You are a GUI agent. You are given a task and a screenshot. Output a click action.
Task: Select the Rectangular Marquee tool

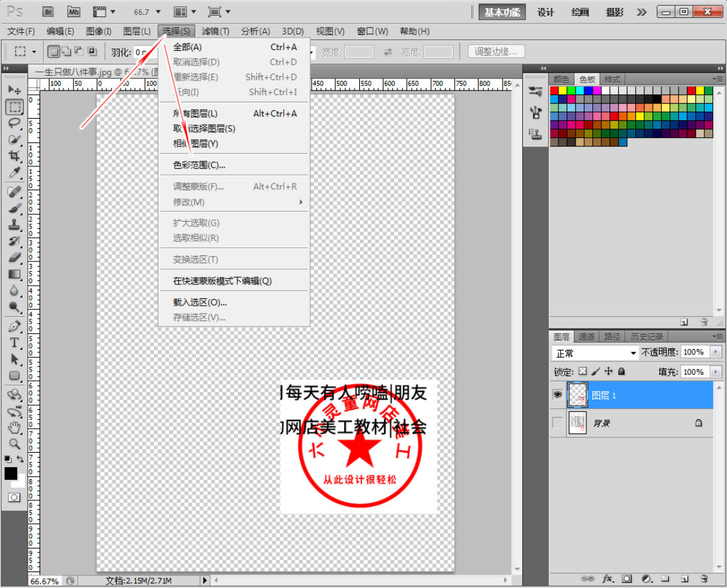click(15, 106)
